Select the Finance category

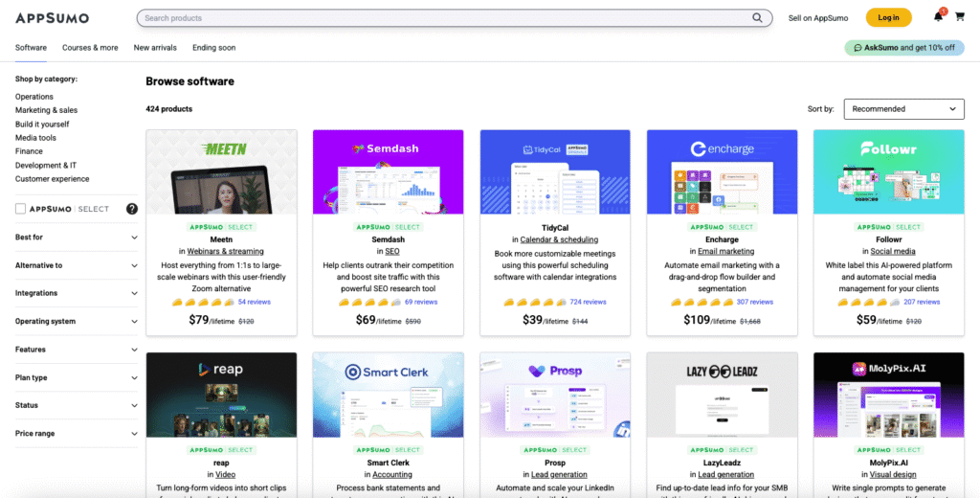(x=29, y=151)
